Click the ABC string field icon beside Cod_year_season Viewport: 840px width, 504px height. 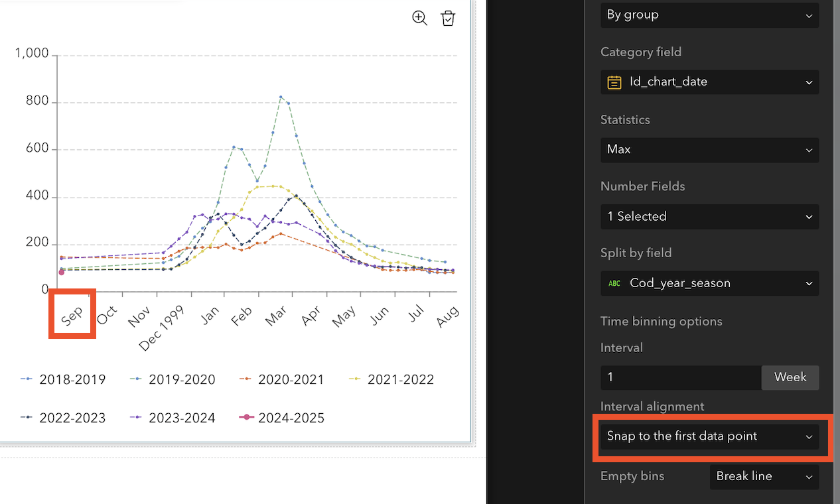point(614,283)
